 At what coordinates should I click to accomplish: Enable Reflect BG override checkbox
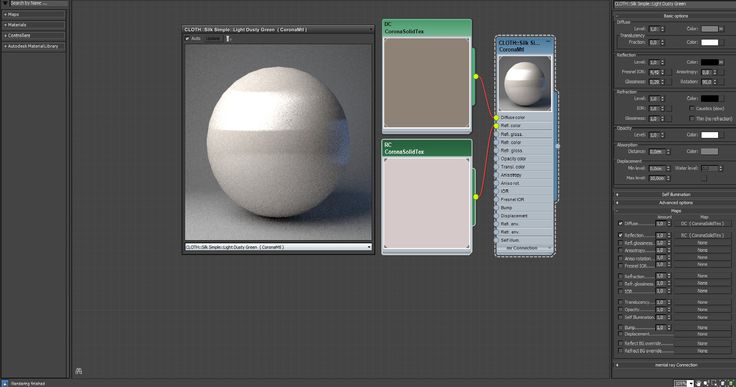click(x=621, y=343)
